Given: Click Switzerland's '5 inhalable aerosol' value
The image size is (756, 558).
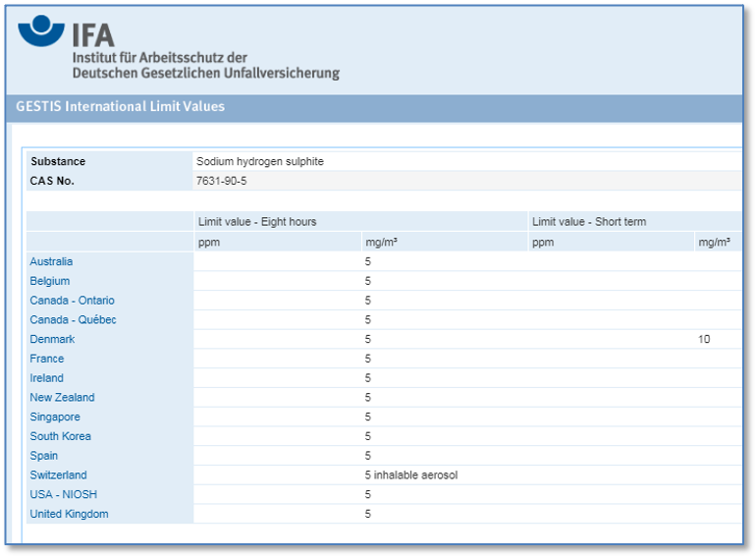Looking at the screenshot, I should (411, 475).
